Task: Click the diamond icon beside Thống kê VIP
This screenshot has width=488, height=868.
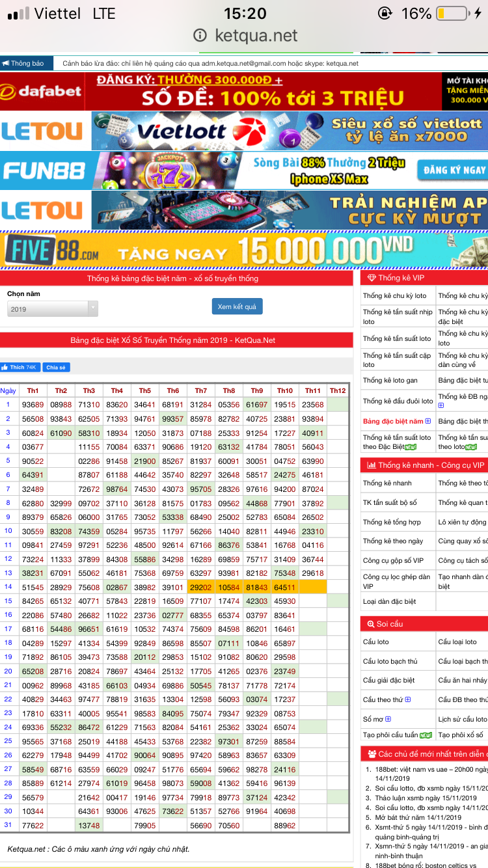Action: (372, 278)
